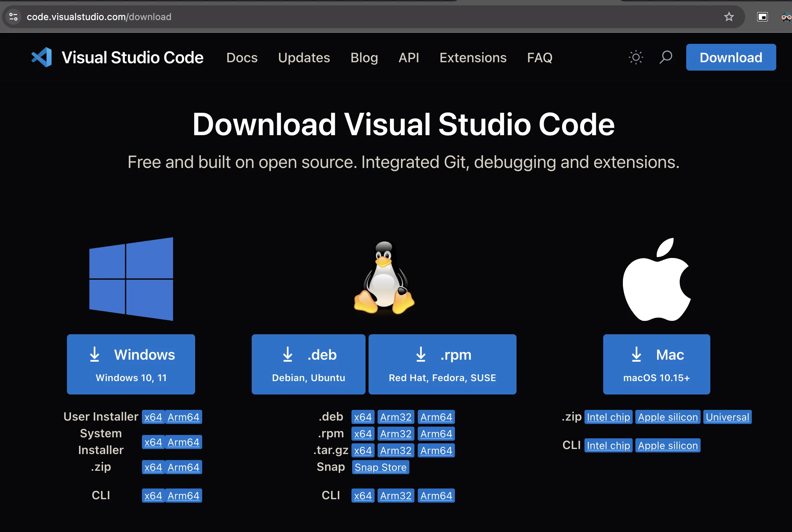Click the "System Installer" label
The image size is (792, 532).
click(101, 442)
